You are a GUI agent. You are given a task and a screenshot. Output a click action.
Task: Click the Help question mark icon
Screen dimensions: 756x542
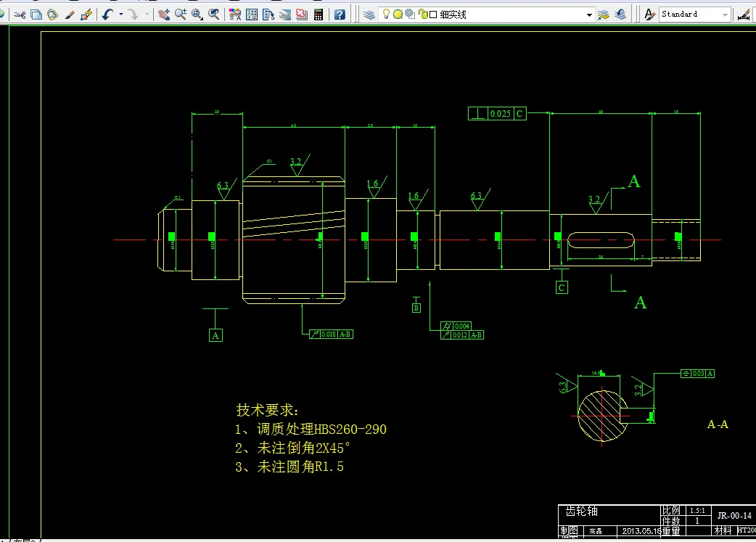340,15
